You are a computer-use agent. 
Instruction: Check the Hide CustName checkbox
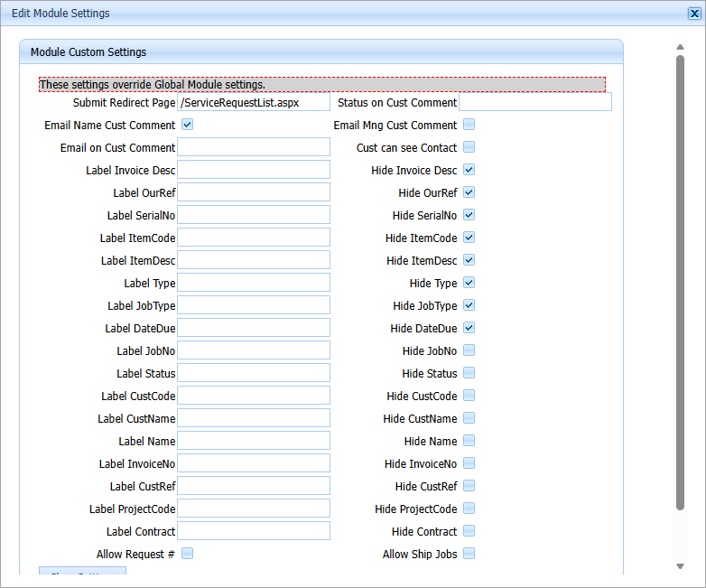tap(469, 417)
